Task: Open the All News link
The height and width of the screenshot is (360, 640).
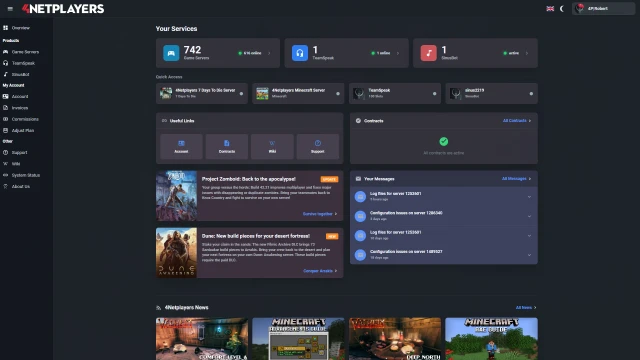Action: tap(526, 307)
